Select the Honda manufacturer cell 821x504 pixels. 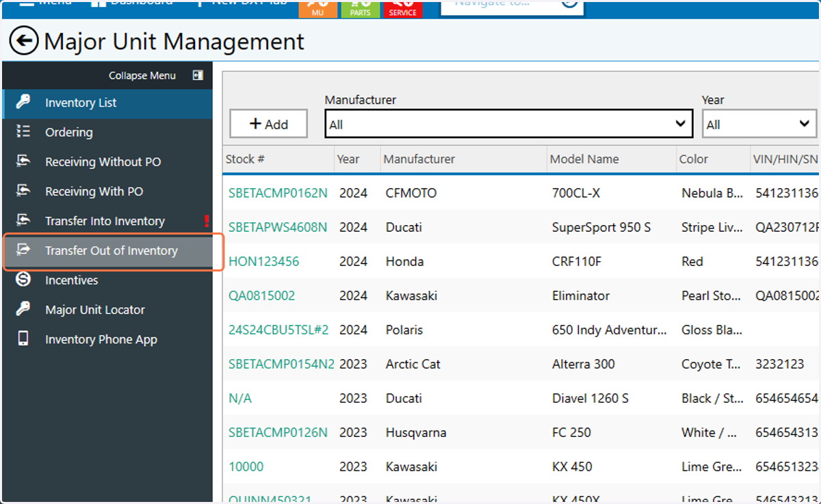pyautogui.click(x=404, y=261)
